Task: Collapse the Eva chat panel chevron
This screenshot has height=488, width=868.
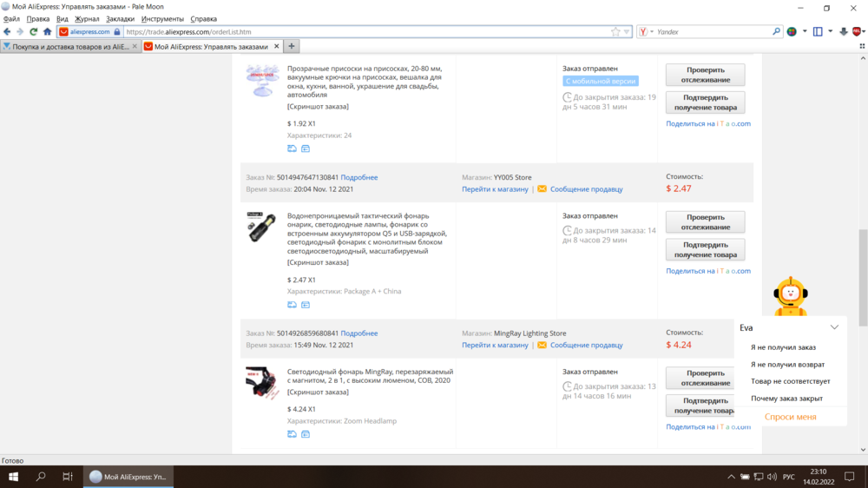Action: [x=834, y=327]
